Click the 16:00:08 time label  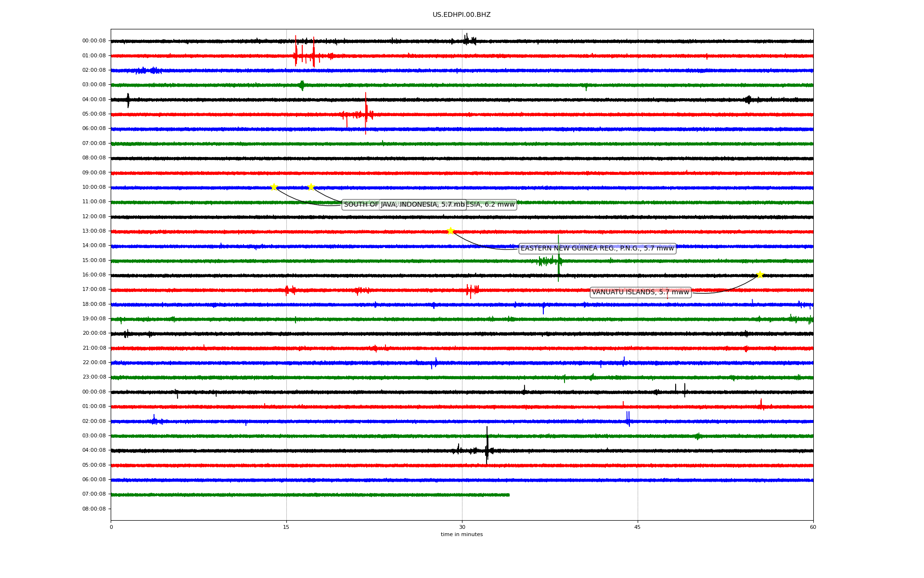tap(94, 275)
